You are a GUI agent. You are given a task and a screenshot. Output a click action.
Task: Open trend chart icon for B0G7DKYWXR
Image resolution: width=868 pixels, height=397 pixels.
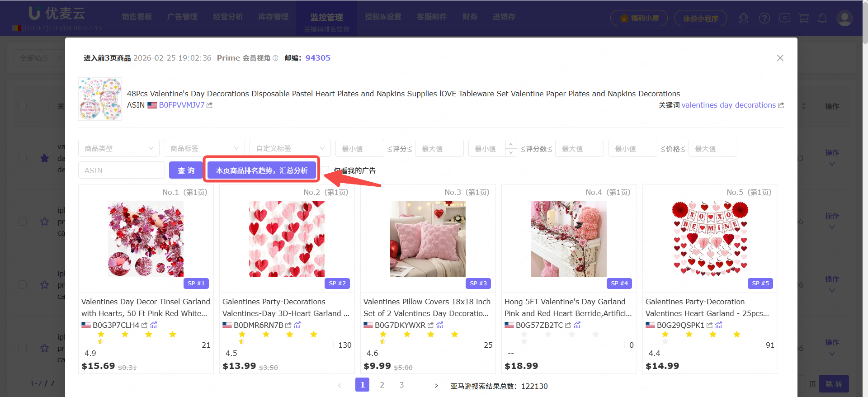click(440, 325)
